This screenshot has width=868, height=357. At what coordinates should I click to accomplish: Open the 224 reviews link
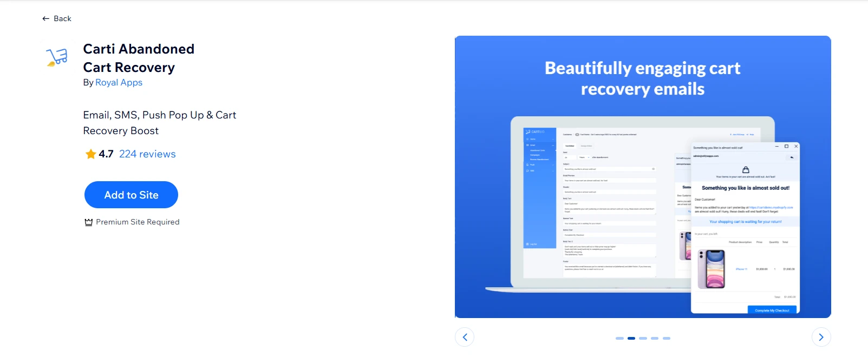point(147,154)
